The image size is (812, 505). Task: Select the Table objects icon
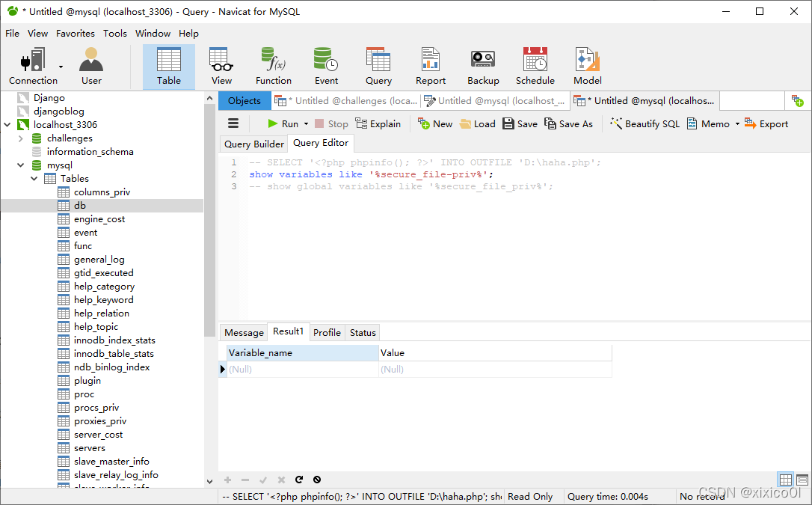(169, 67)
